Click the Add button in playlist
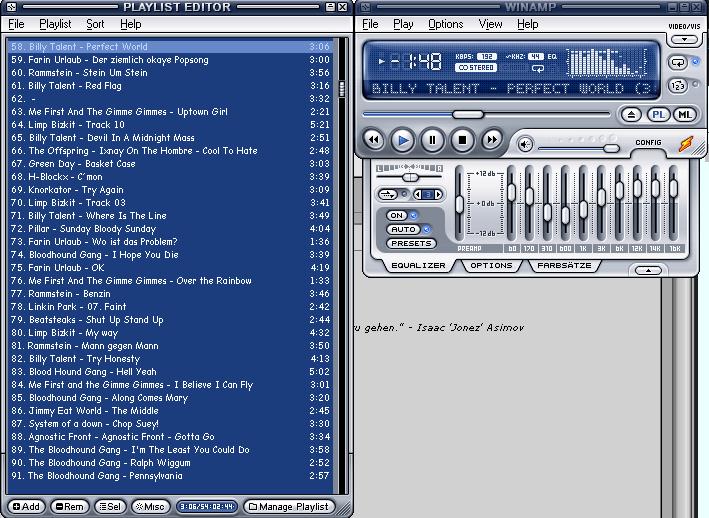The height and width of the screenshot is (518, 709). [x=26, y=507]
